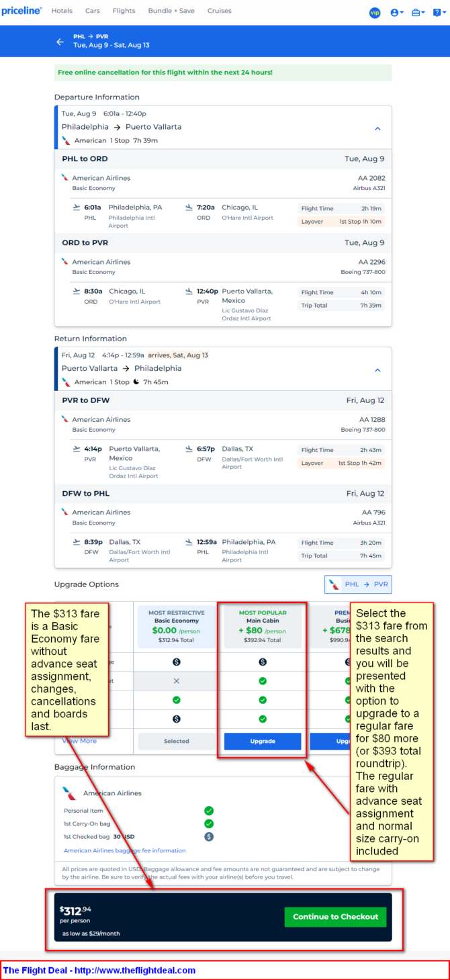Click departing plane icon at 4:14p PVR
This screenshot has height=980, width=450.
point(76,449)
